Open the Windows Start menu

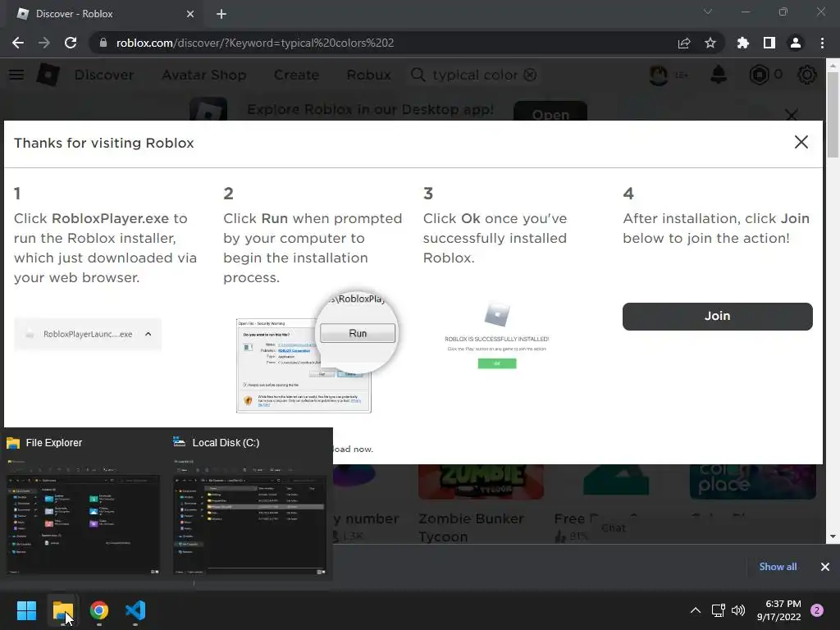26,610
